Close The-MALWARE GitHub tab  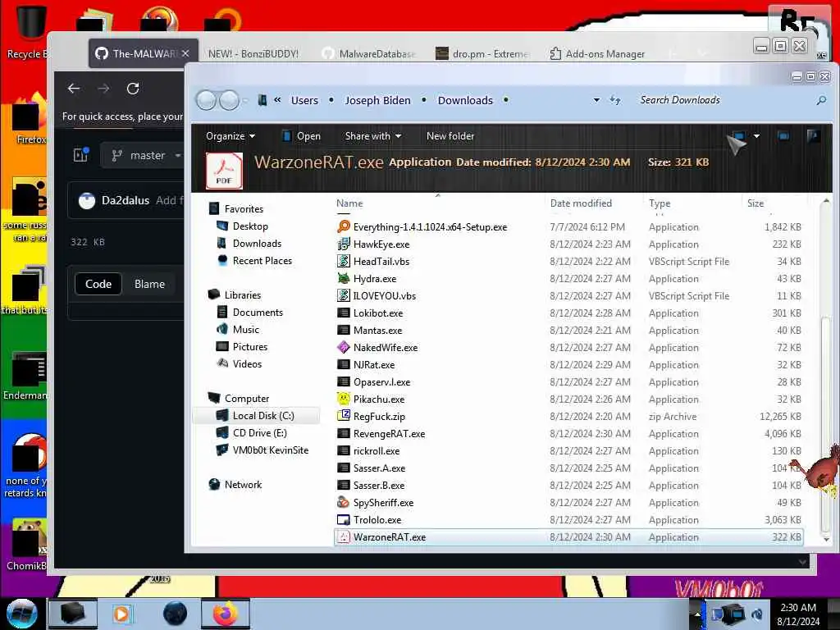(185, 53)
